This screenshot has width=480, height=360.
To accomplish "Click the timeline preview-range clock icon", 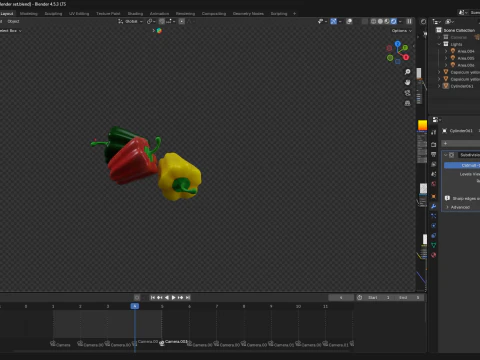I will click(x=359, y=297).
